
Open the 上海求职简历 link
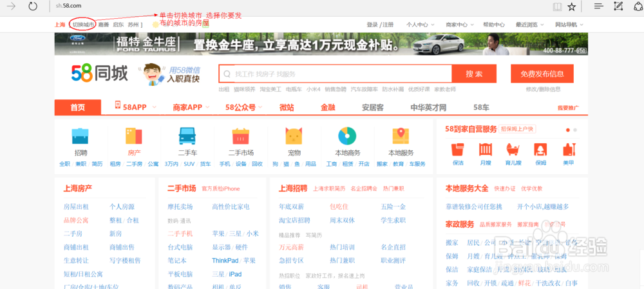[x=329, y=189]
